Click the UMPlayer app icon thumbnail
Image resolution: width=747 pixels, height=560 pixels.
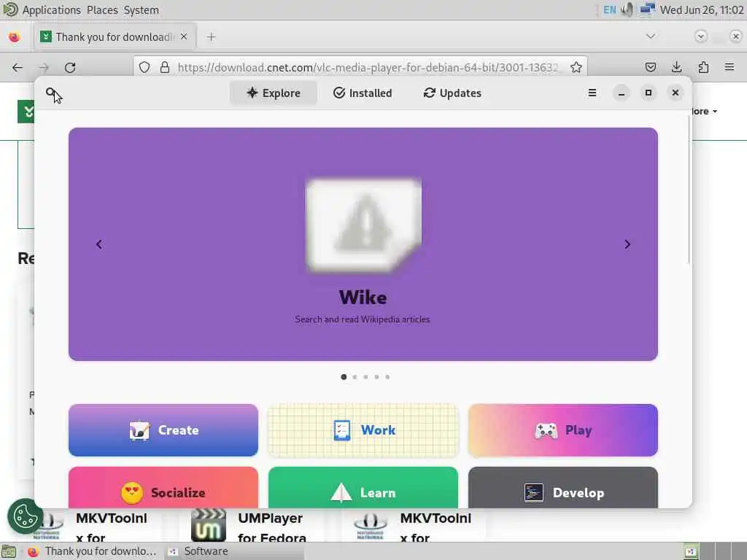pos(209,526)
